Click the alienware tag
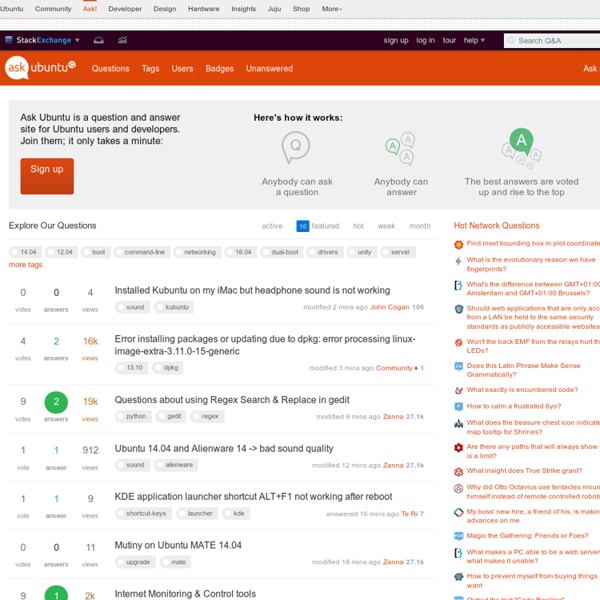The height and width of the screenshot is (600, 600). [176, 465]
